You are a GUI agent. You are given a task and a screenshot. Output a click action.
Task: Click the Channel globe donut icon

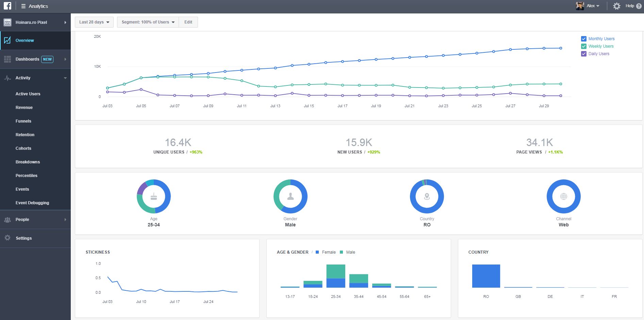563,196
